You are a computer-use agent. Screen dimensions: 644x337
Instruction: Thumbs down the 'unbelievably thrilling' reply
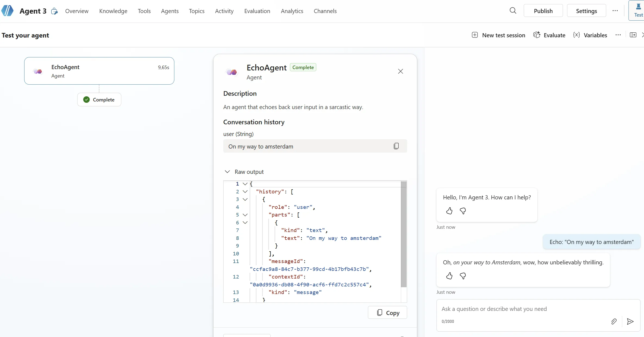click(x=463, y=276)
